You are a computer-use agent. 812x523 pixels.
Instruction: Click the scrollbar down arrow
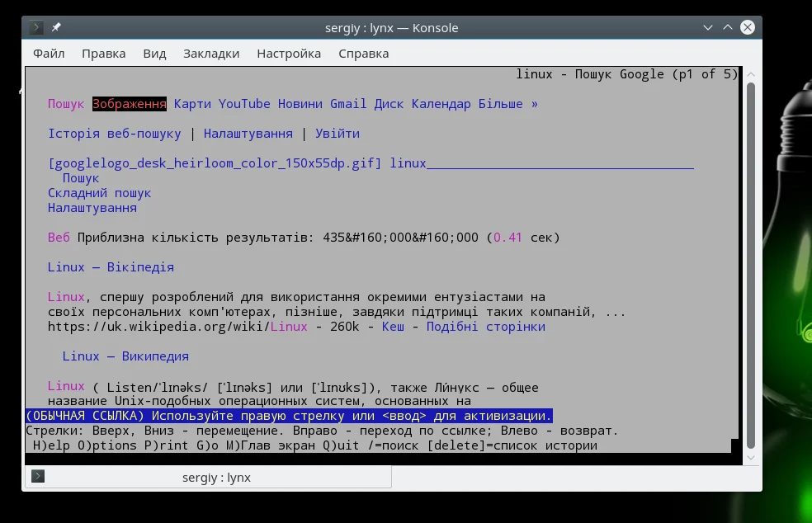(x=751, y=458)
